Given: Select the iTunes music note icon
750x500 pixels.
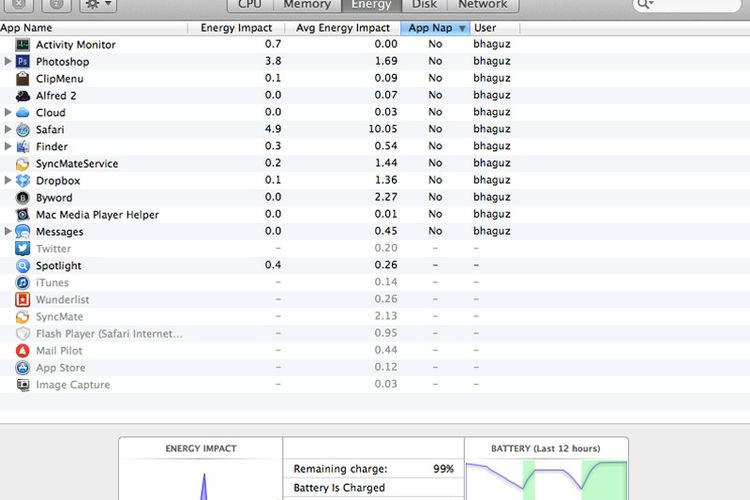Looking at the screenshot, I should (22, 283).
